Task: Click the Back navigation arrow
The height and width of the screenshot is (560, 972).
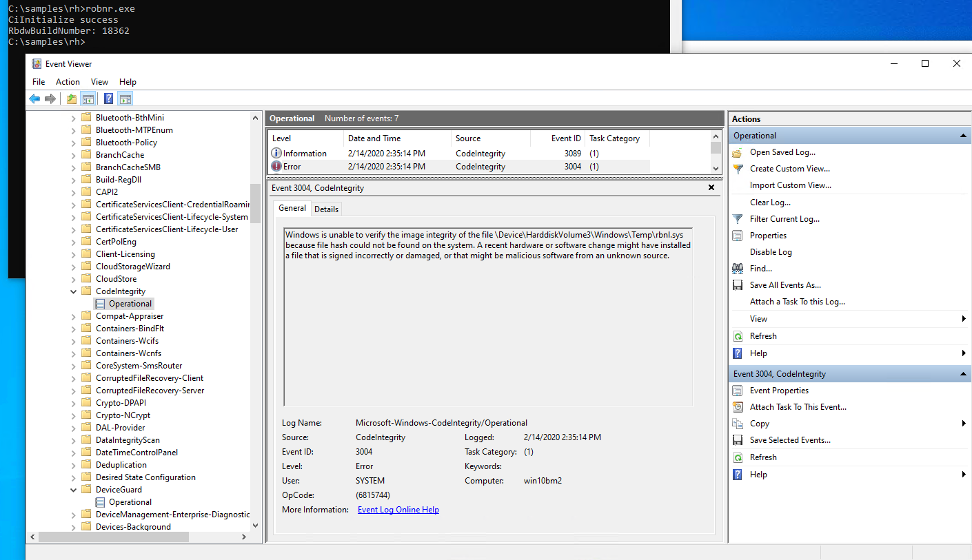Action: pyautogui.click(x=34, y=98)
